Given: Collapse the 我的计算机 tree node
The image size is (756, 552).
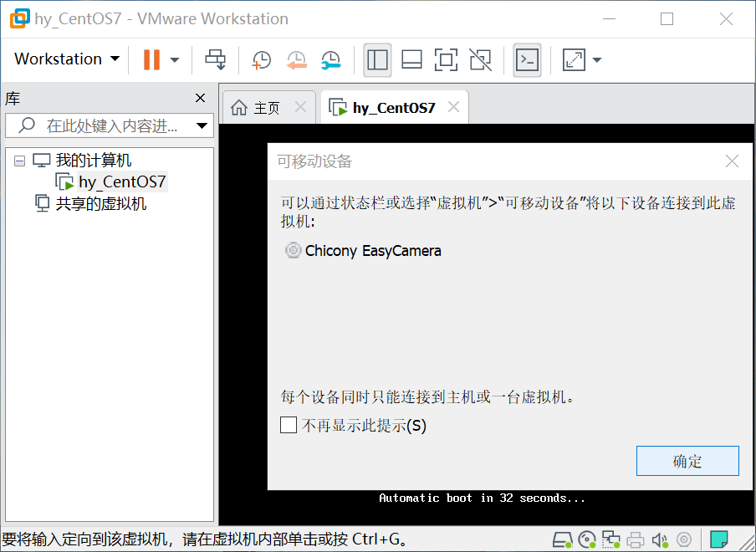Looking at the screenshot, I should coord(20,161).
